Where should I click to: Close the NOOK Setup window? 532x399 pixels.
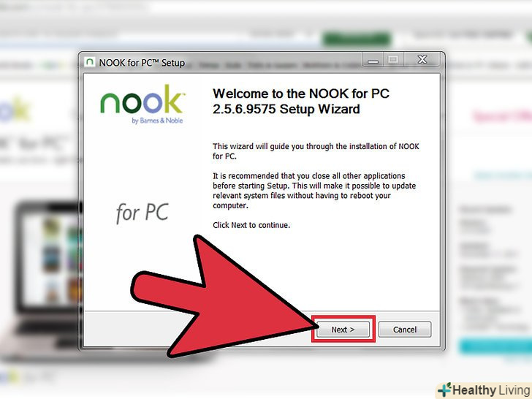[x=422, y=59]
